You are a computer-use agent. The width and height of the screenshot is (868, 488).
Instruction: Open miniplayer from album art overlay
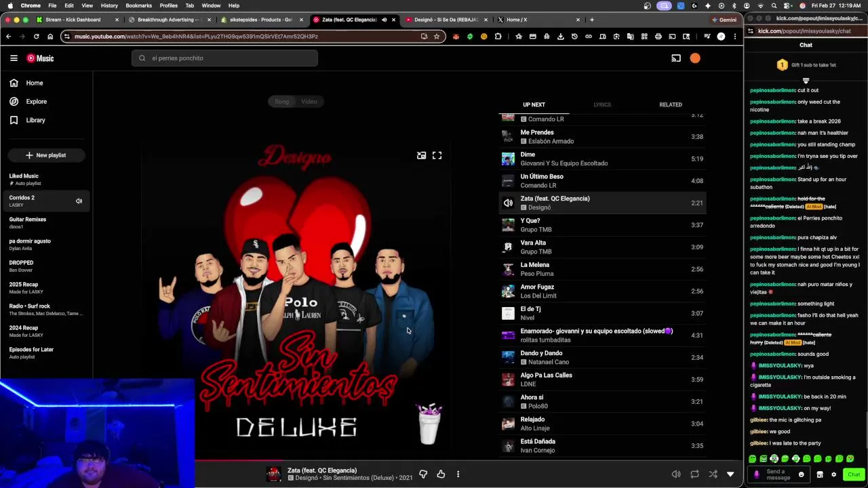pyautogui.click(x=421, y=155)
